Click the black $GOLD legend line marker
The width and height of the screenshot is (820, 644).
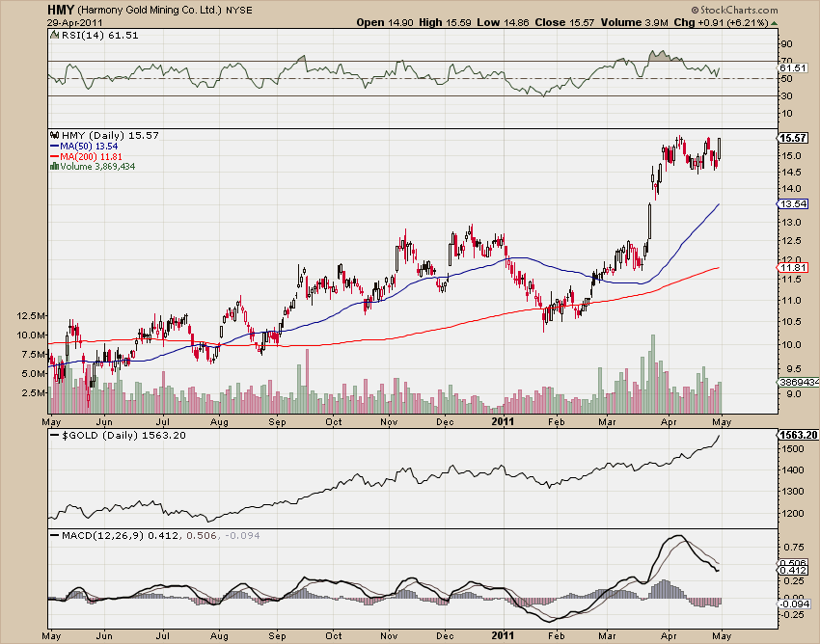tap(54, 436)
